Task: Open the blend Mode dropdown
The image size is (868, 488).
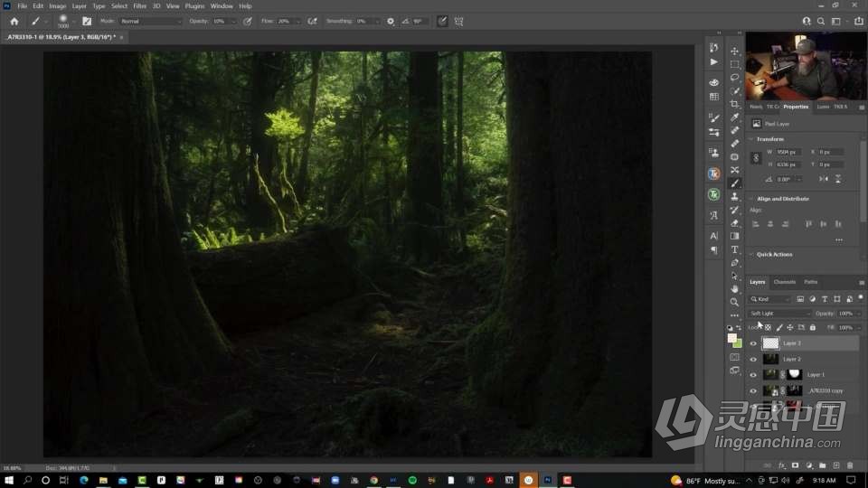Action: (x=150, y=21)
